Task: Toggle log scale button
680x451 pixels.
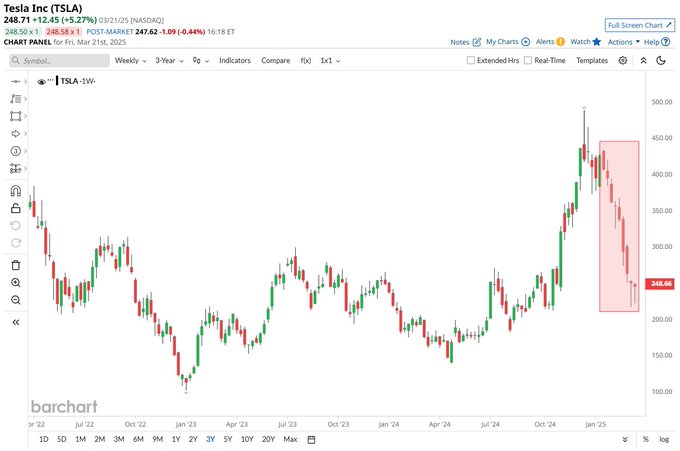Action: pos(664,439)
